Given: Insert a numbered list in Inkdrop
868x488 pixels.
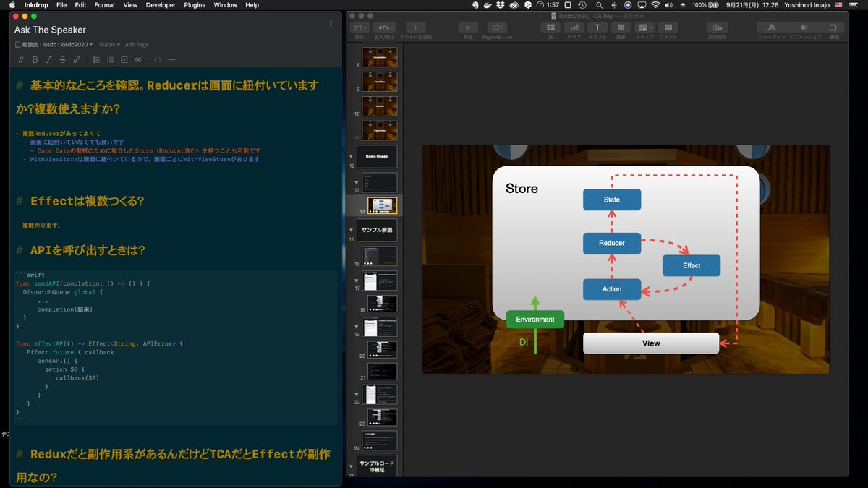Looking at the screenshot, I should tap(110, 59).
